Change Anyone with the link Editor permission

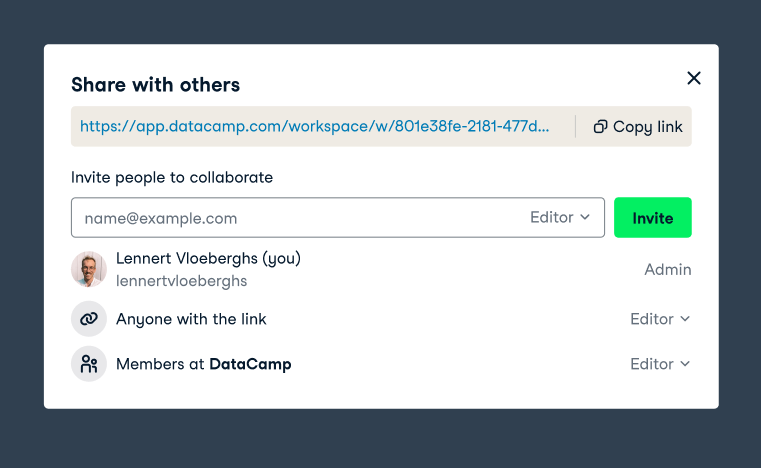660,319
